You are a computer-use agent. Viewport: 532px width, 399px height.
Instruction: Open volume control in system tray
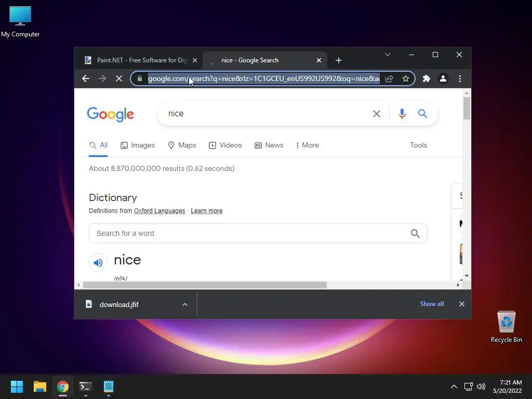pos(481,387)
